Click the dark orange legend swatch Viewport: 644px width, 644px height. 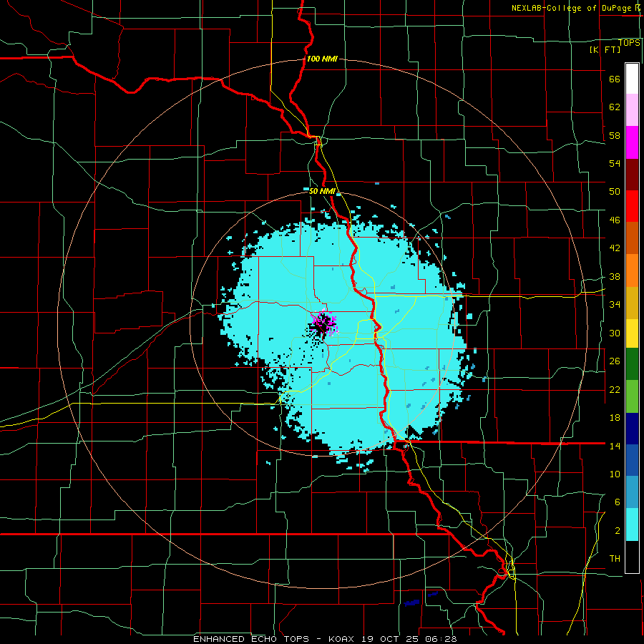632,238
